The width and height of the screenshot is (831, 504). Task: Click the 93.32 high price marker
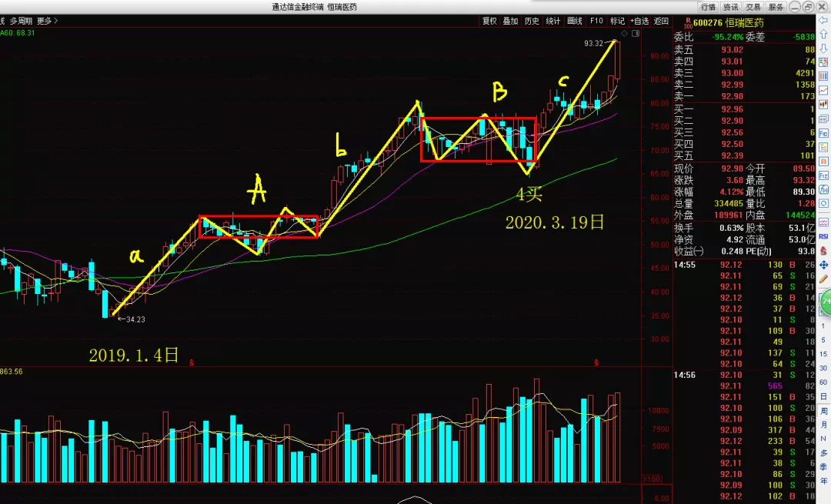(x=593, y=43)
